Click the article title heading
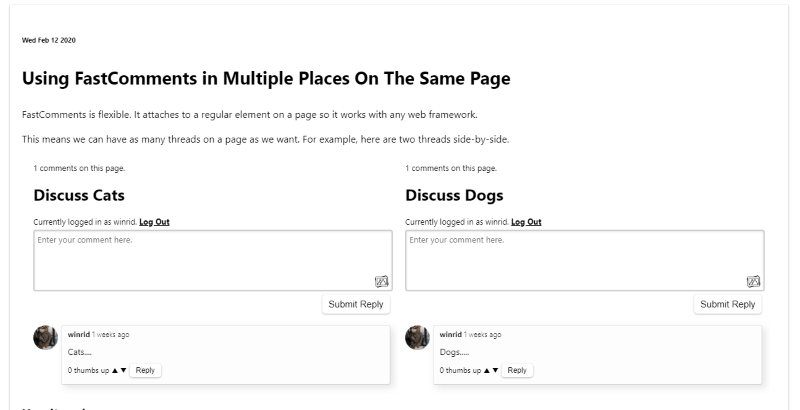This screenshot has width=800, height=410. tap(266, 78)
